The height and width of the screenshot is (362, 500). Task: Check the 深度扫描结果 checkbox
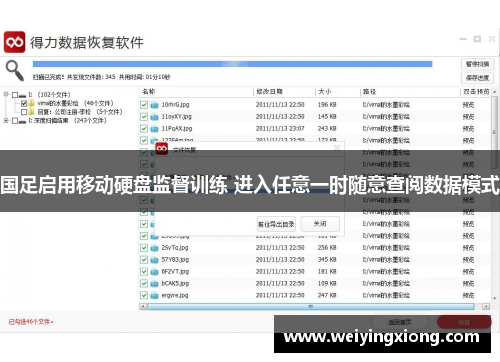[x=15, y=121]
